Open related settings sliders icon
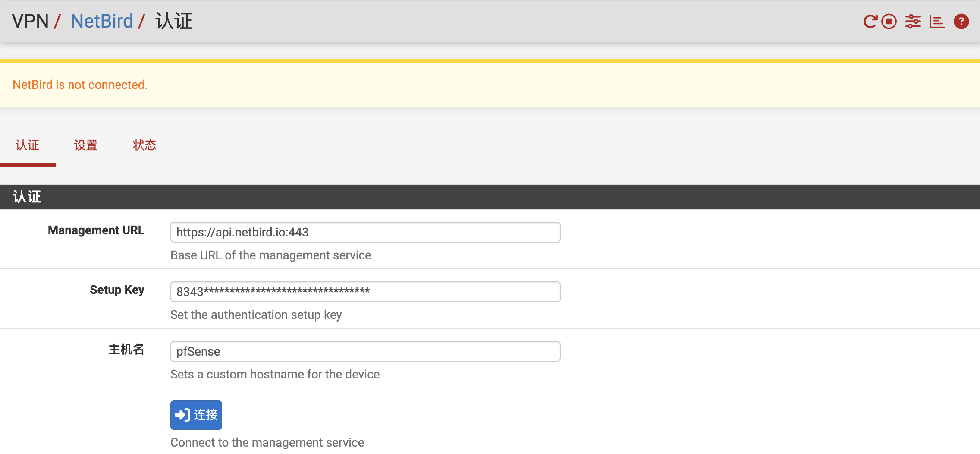 tap(913, 21)
